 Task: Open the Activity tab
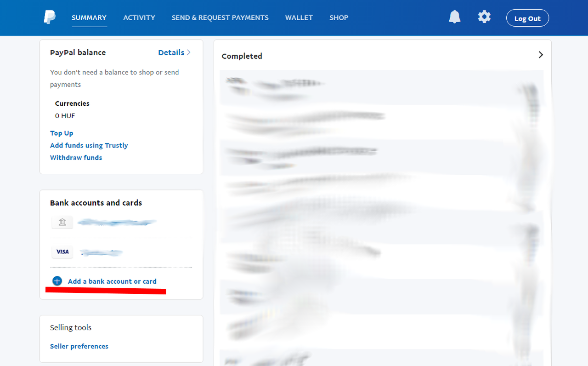point(139,17)
